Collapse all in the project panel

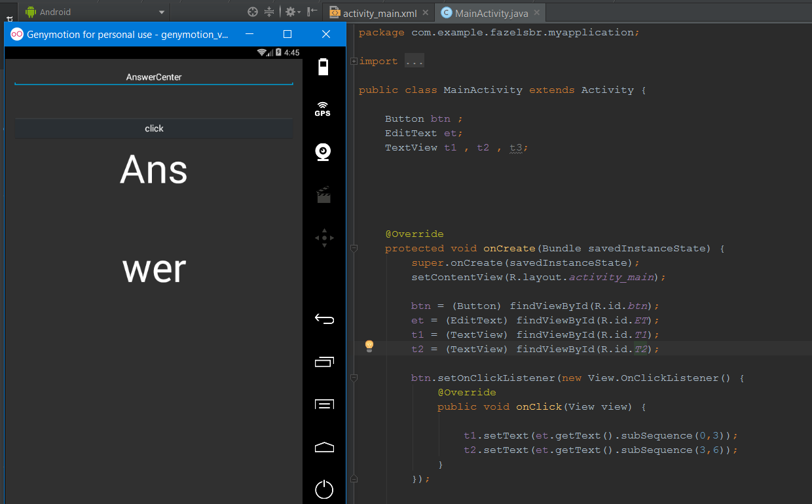click(x=268, y=12)
